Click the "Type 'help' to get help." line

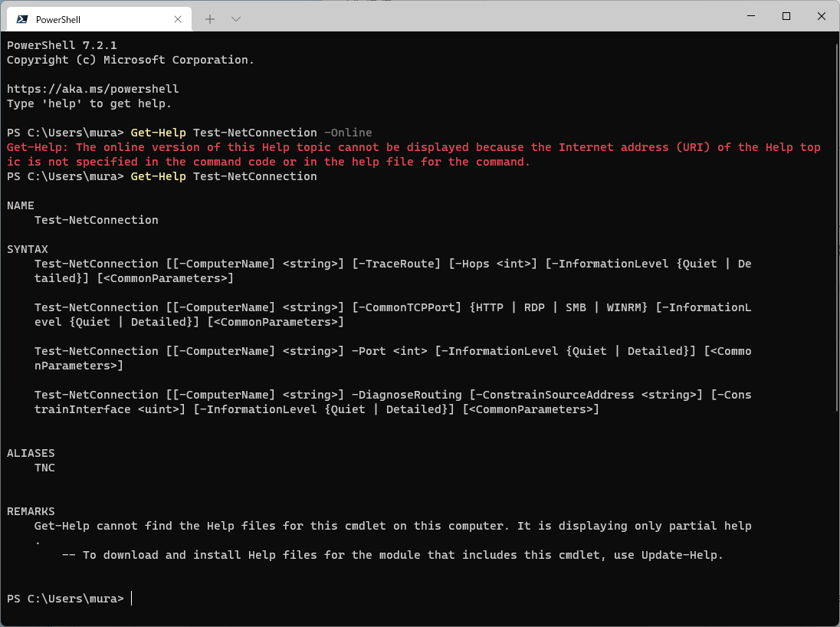pyautogui.click(x=89, y=103)
